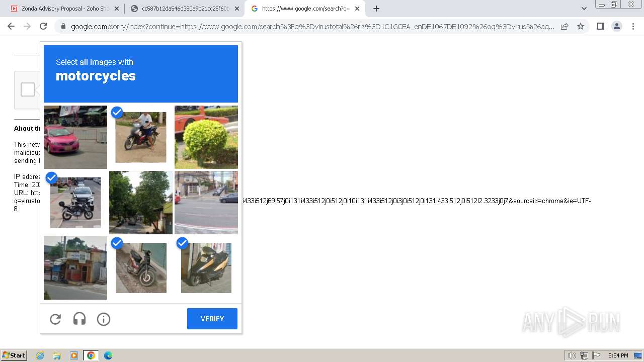
Task: Close the cc587b12da546d380a9b21 tab
Action: [236, 9]
